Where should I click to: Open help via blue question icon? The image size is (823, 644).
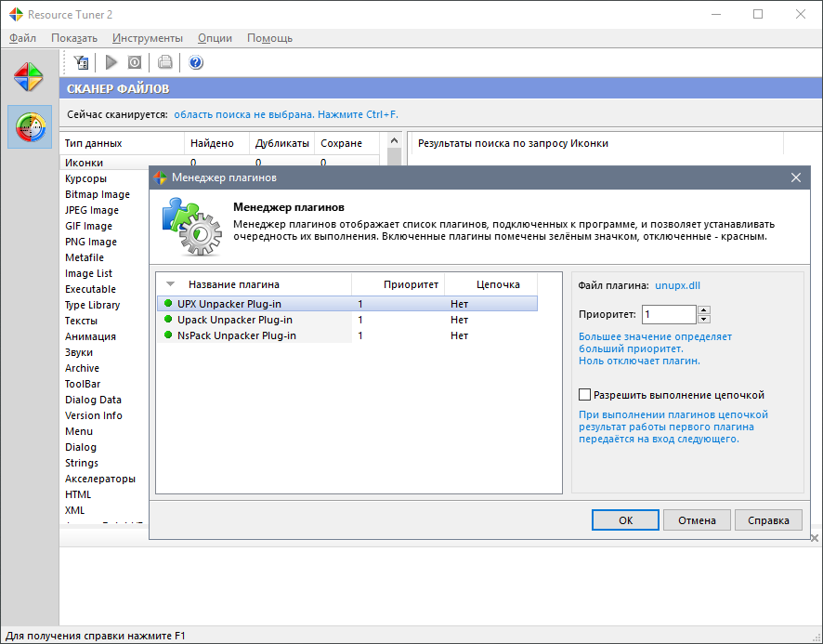(196, 62)
